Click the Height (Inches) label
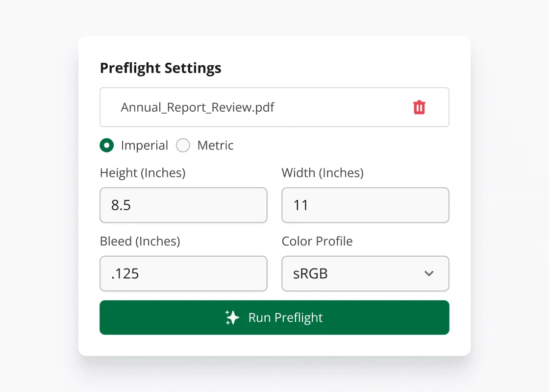The image size is (549, 392). click(143, 173)
